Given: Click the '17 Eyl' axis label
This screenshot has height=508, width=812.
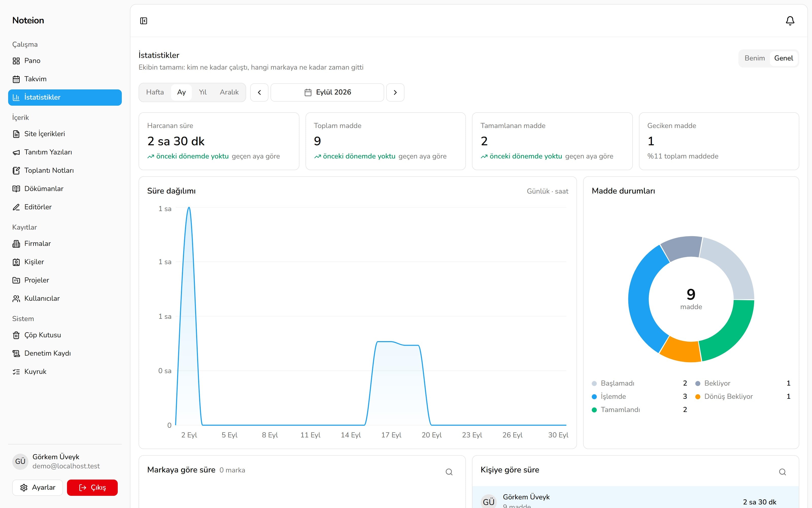Looking at the screenshot, I should 391,435.
